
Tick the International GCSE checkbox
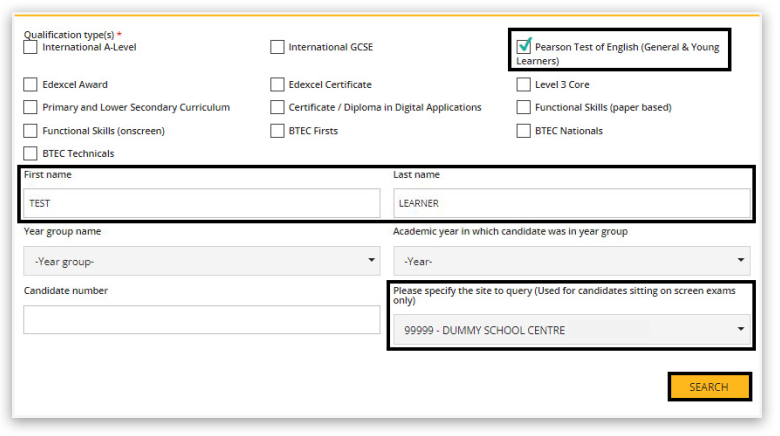[x=278, y=47]
